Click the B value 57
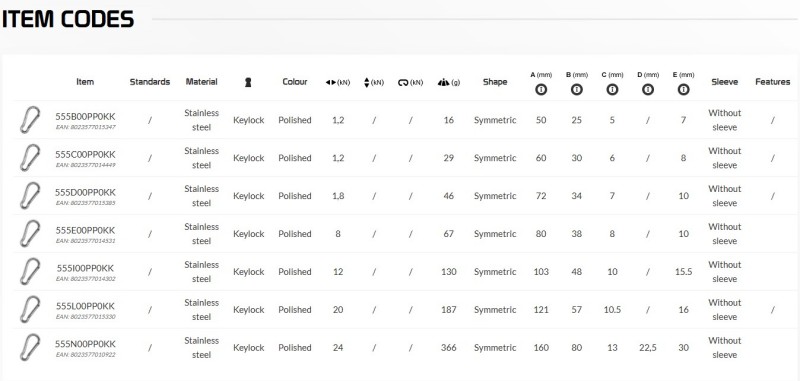Screen dimensions: 800x381 click(577, 310)
